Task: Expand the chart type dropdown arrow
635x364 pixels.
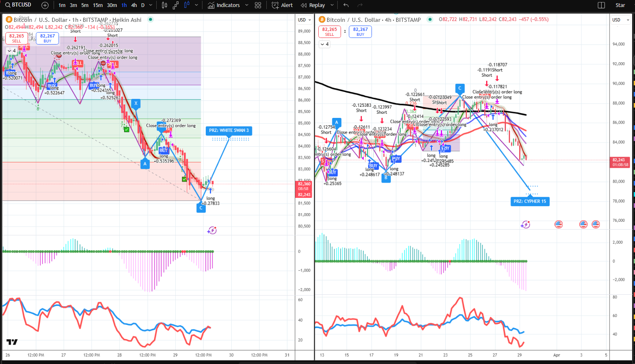Action: [x=196, y=5]
